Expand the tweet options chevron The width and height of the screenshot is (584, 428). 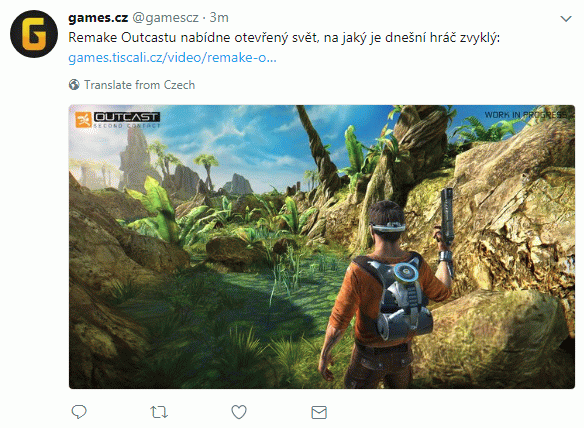[x=566, y=19]
